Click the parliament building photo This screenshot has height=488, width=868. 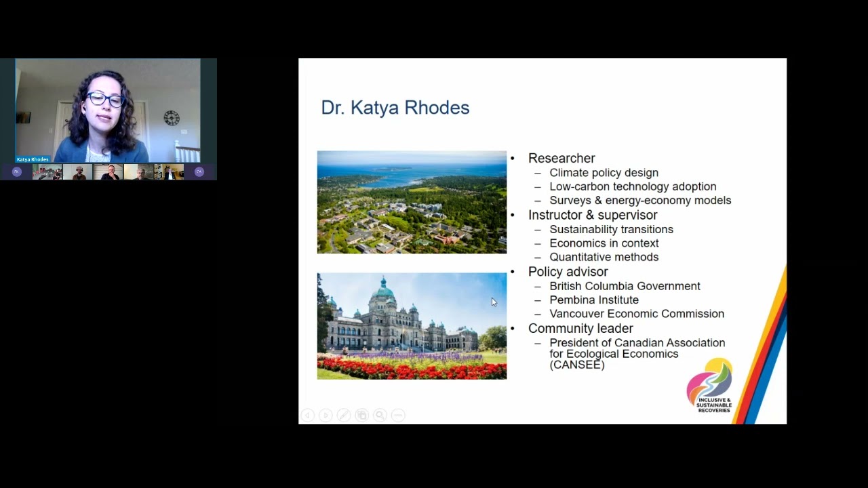coord(412,325)
